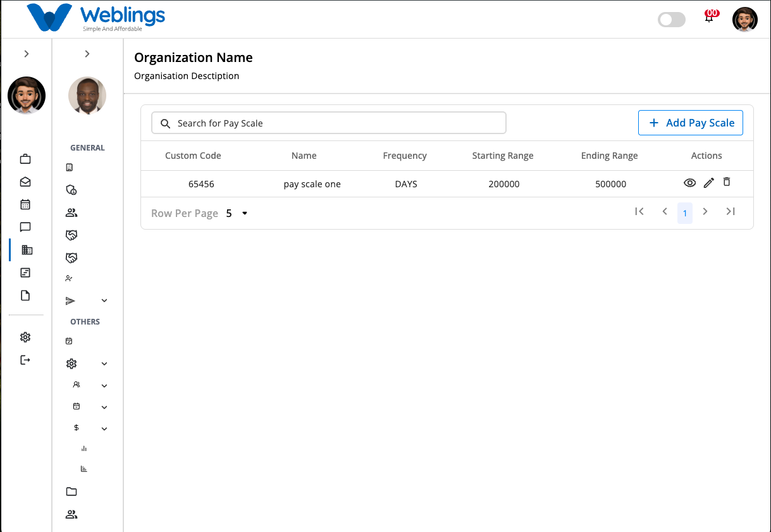
Task: Toggle the switch in the top header
Action: click(672, 20)
